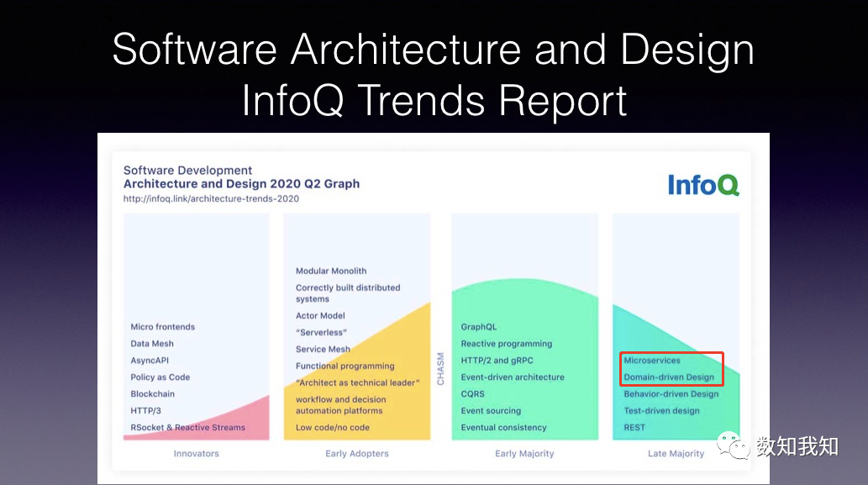Click the 'Innovators' column label
Image resolution: width=868 pixels, height=485 pixels.
[197, 453]
